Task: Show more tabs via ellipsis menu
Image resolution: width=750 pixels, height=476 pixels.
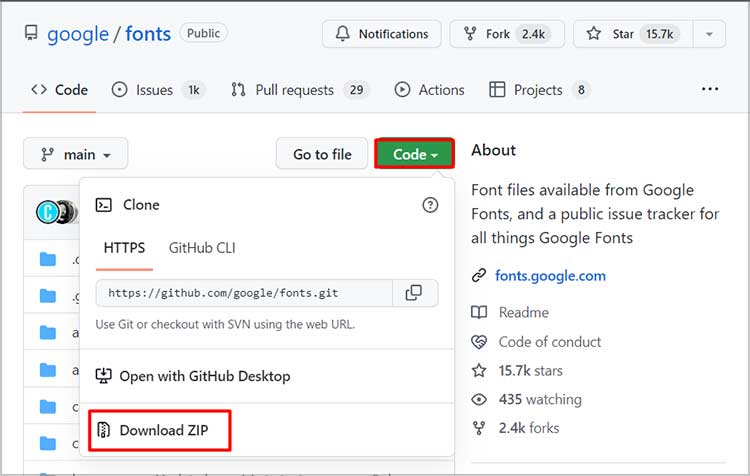Action: tap(710, 89)
